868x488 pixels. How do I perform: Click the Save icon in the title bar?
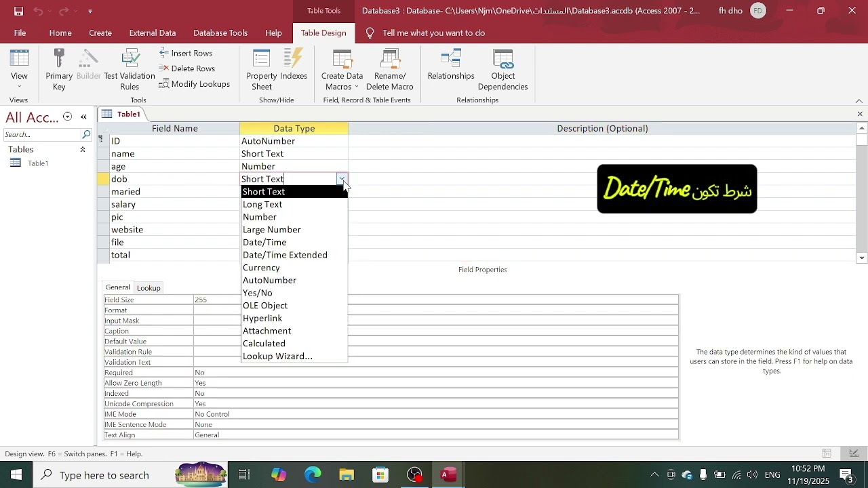point(18,11)
